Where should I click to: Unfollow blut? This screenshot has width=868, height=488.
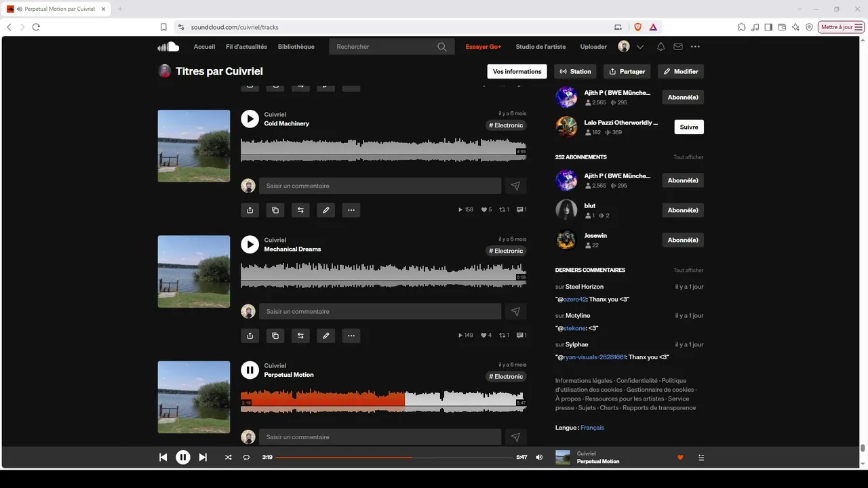coord(683,210)
